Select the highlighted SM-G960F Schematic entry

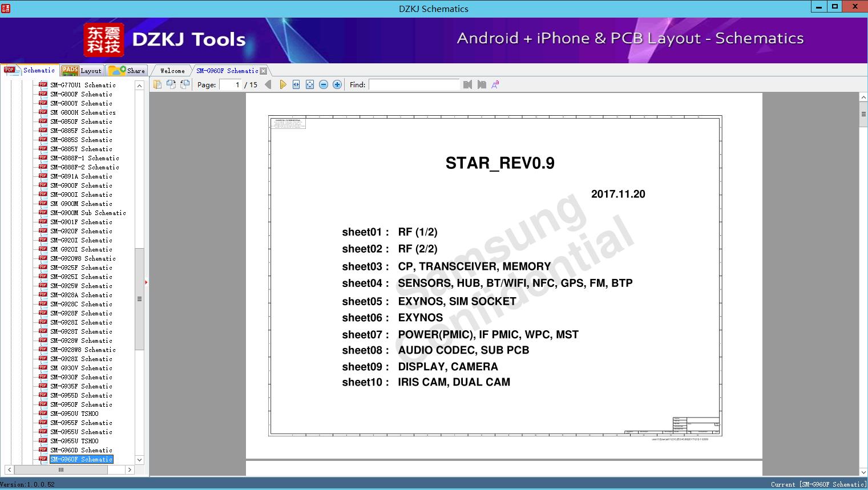pyautogui.click(x=81, y=459)
